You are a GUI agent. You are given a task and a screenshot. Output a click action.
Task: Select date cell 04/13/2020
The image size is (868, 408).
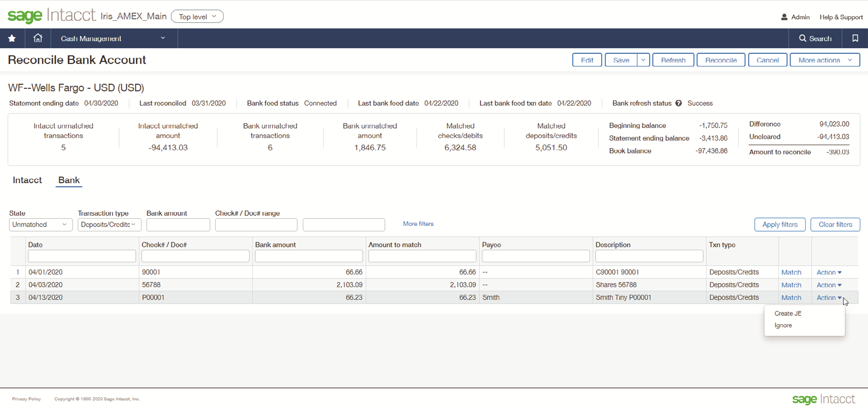click(x=46, y=297)
